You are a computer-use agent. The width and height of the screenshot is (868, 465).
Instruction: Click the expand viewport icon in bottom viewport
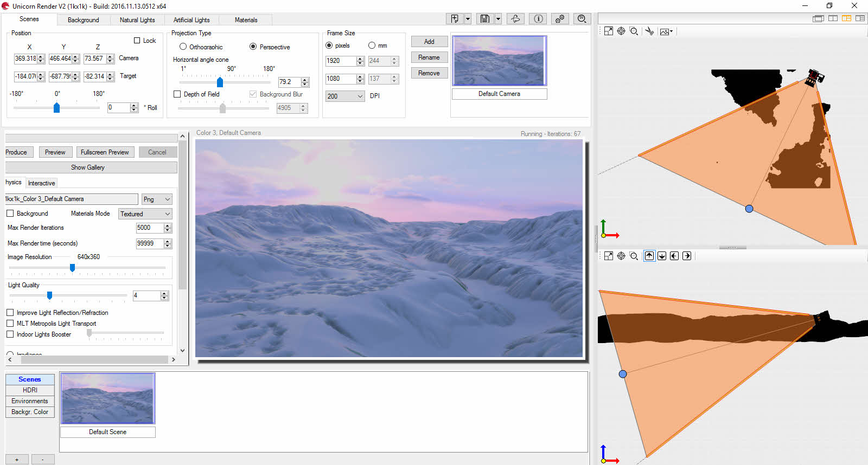(608, 256)
